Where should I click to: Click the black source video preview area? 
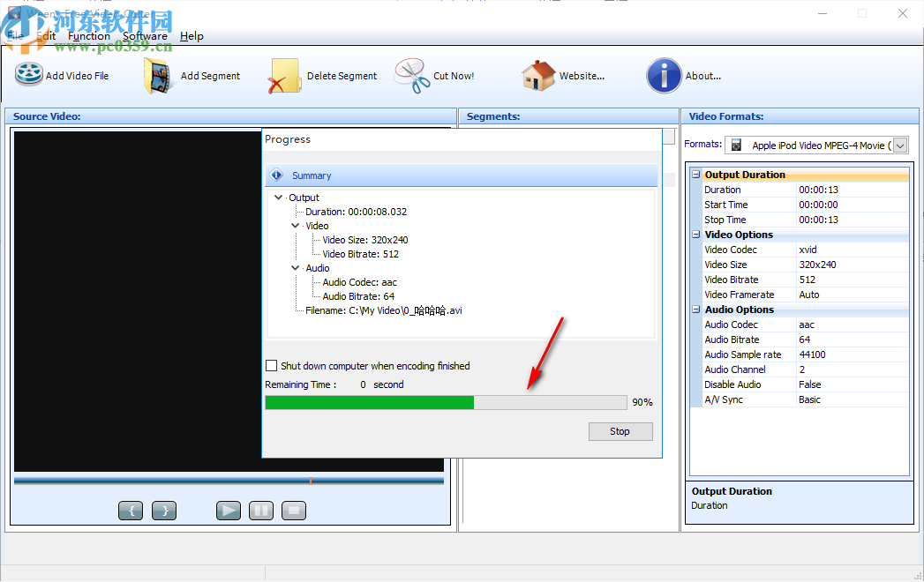tap(138, 301)
